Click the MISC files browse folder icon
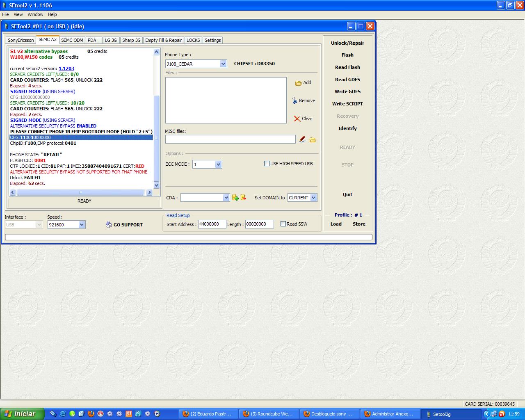The height and width of the screenshot is (420, 525). point(313,140)
